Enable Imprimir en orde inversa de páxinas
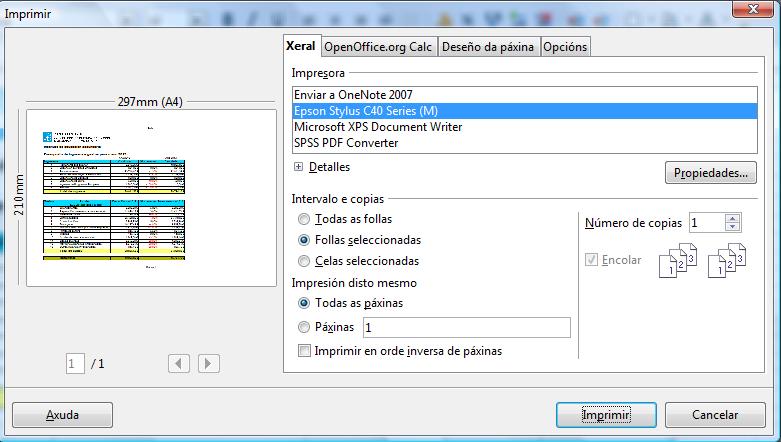This screenshot has width=781, height=442. (x=305, y=351)
